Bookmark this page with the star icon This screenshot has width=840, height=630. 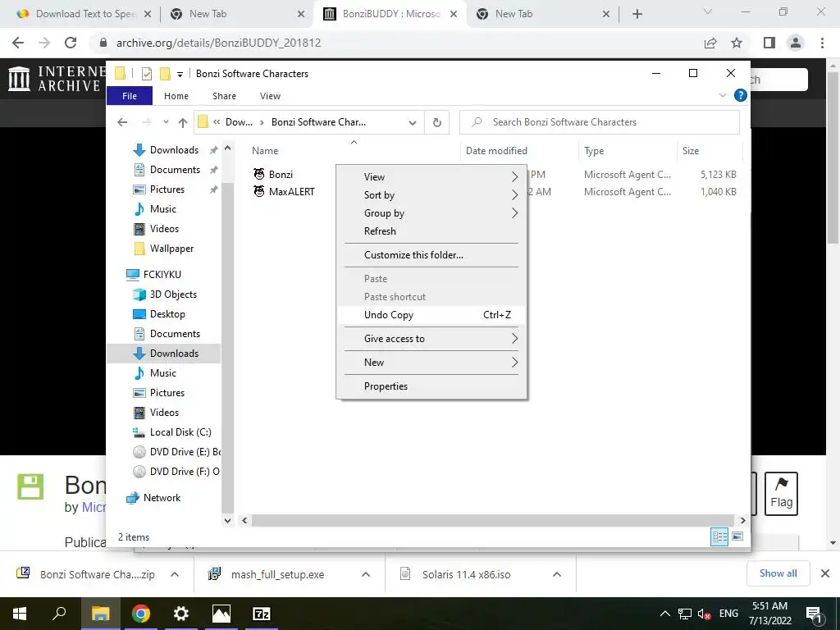coord(737,43)
